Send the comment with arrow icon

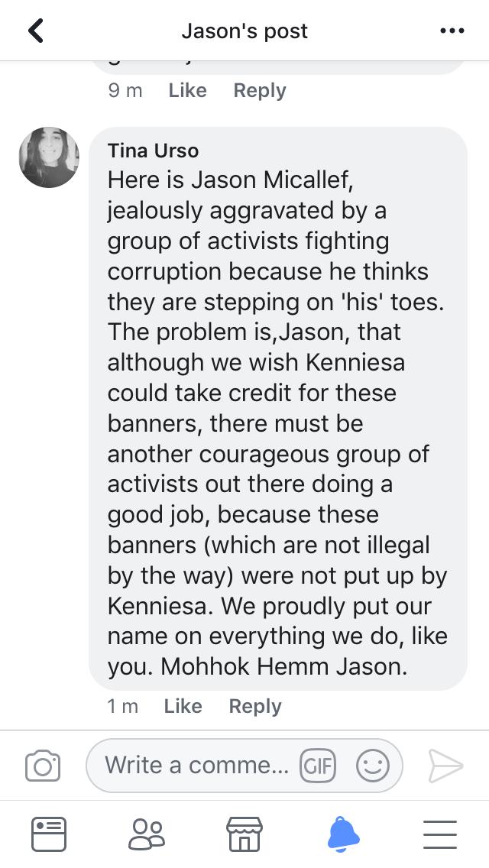click(445, 766)
